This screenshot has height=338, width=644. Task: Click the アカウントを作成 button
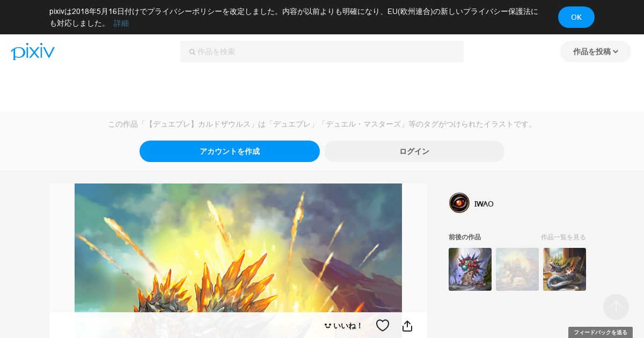click(230, 151)
